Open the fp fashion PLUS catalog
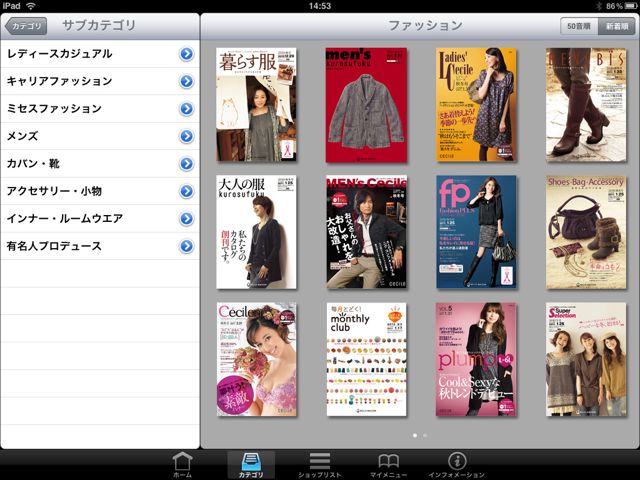This screenshot has height=480, width=640. pyautogui.click(x=476, y=232)
